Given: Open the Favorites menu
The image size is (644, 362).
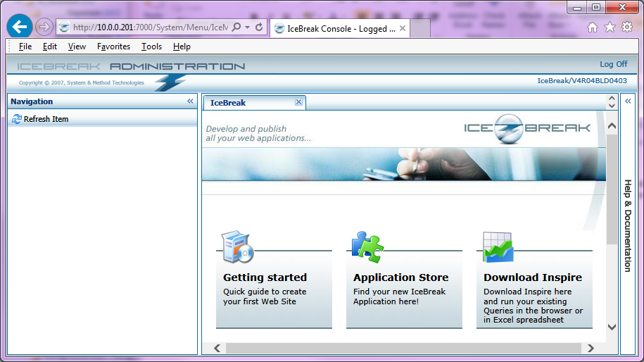Looking at the screenshot, I should pyautogui.click(x=113, y=46).
